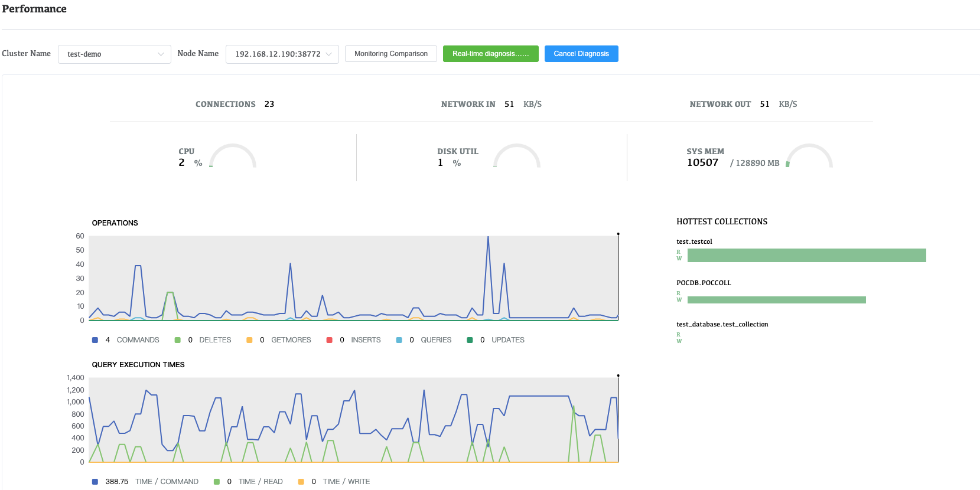Toggle the DELETES legend entry

click(203, 340)
